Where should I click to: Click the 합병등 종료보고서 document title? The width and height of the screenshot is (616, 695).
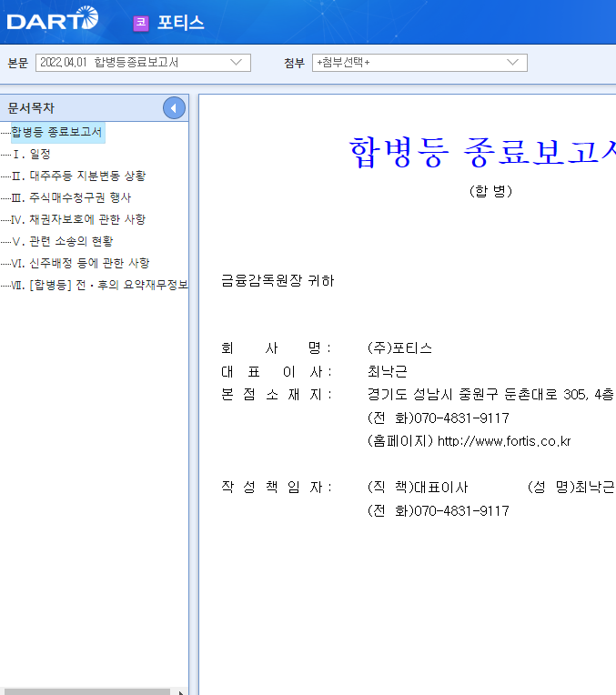click(x=482, y=152)
